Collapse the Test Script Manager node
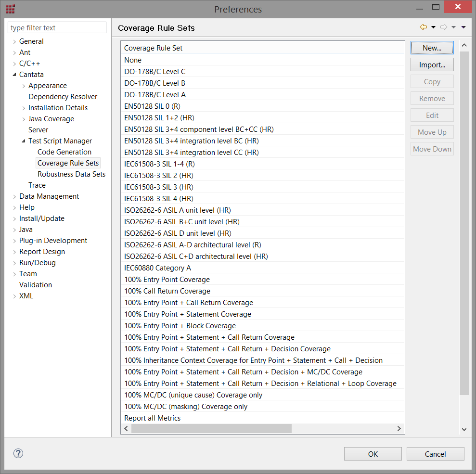Image resolution: width=476 pixels, height=474 pixels. pos(24,141)
